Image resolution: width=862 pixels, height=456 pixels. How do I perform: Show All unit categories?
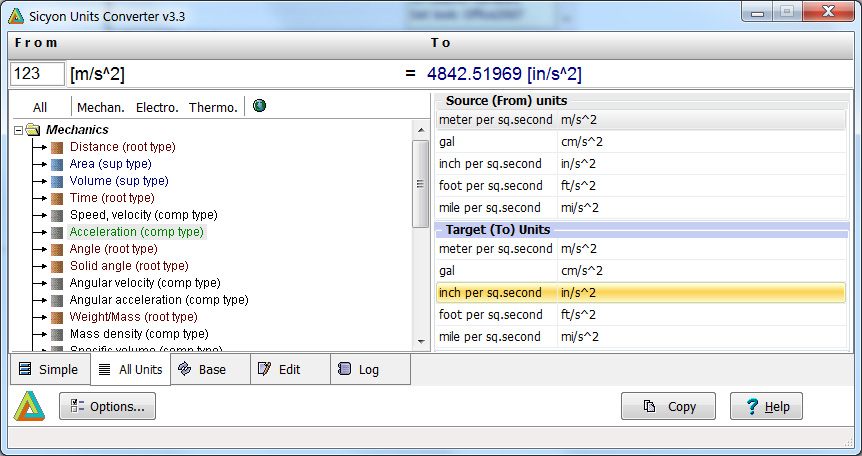pos(40,107)
